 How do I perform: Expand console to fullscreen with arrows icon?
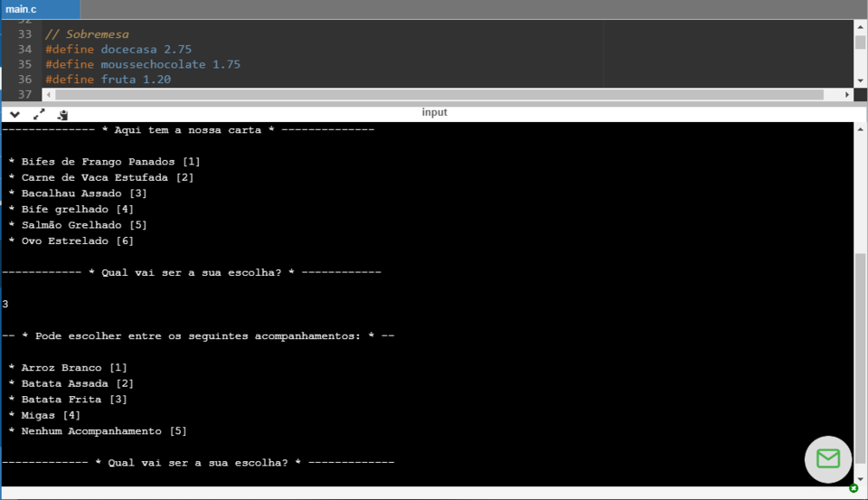pos(39,114)
